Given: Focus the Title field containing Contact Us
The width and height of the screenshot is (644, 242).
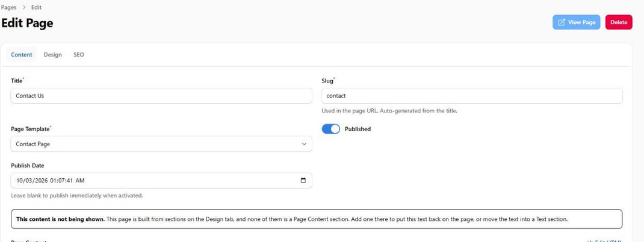Looking at the screenshot, I should coord(161,96).
